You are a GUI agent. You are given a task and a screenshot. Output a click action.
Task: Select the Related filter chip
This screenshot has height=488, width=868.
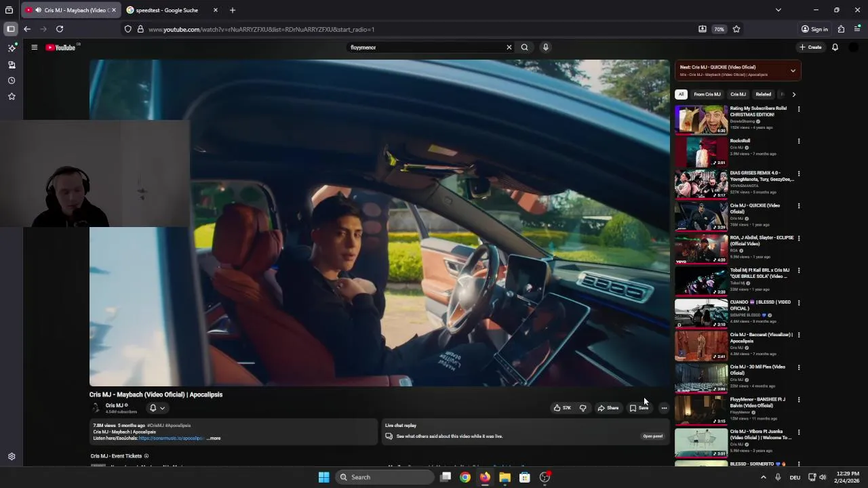click(x=764, y=94)
